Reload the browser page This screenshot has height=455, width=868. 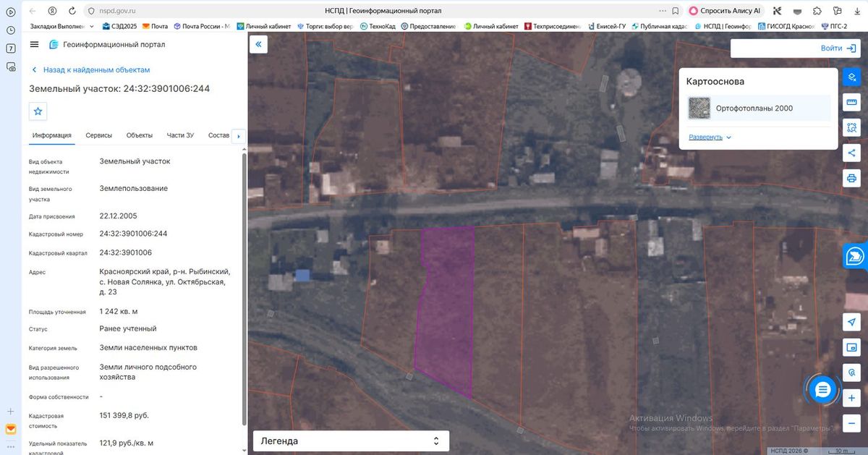tap(73, 11)
